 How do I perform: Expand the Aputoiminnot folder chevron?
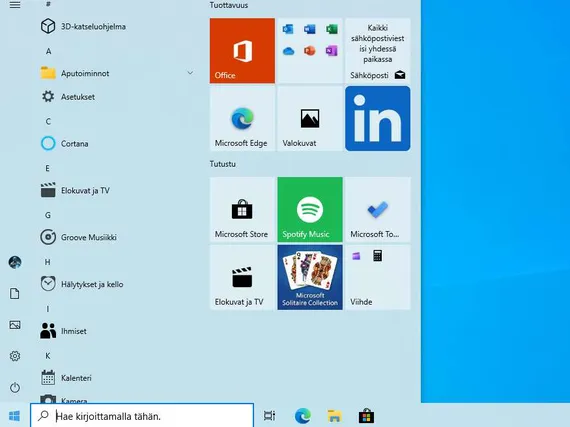[190, 73]
